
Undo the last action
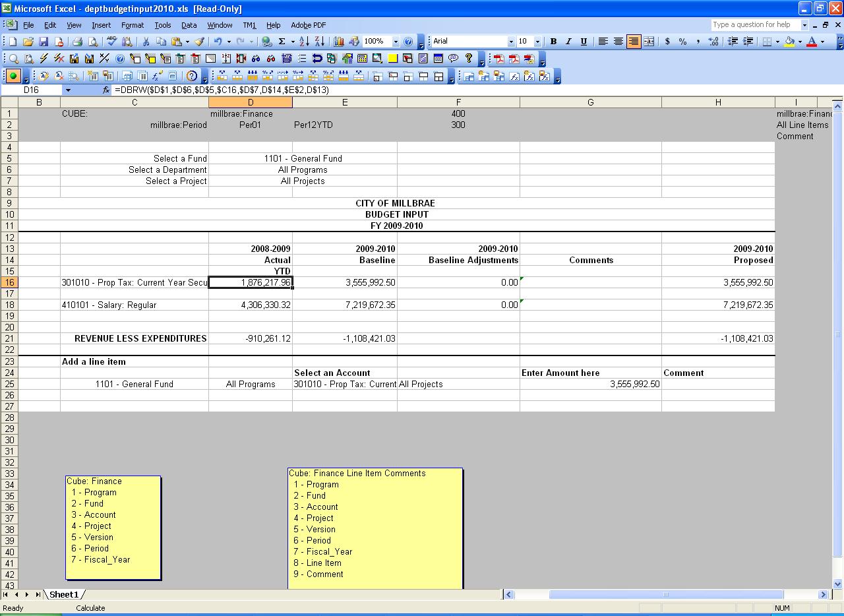click(218, 42)
